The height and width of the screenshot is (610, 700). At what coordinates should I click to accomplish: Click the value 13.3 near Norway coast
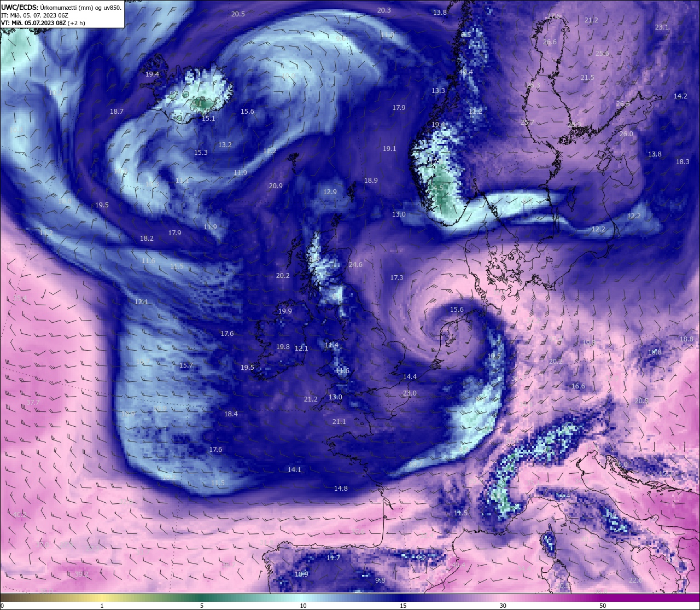coord(438,91)
